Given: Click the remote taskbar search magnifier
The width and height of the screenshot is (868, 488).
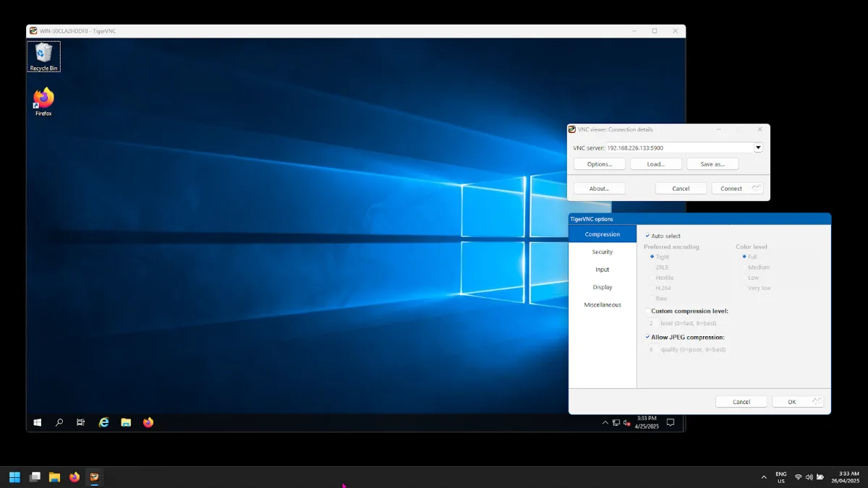Looking at the screenshot, I should [x=59, y=422].
